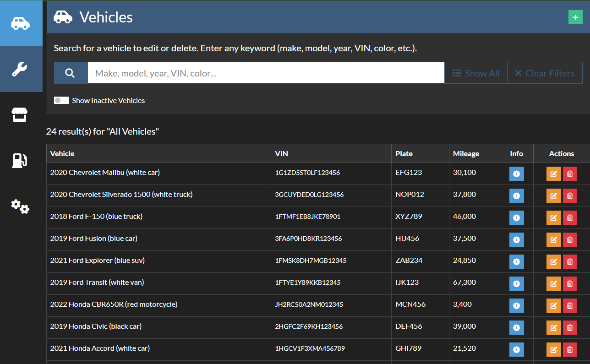Delete the 2018 Ford F-150
Screen dimensions: 590x364
pyautogui.click(x=570, y=217)
